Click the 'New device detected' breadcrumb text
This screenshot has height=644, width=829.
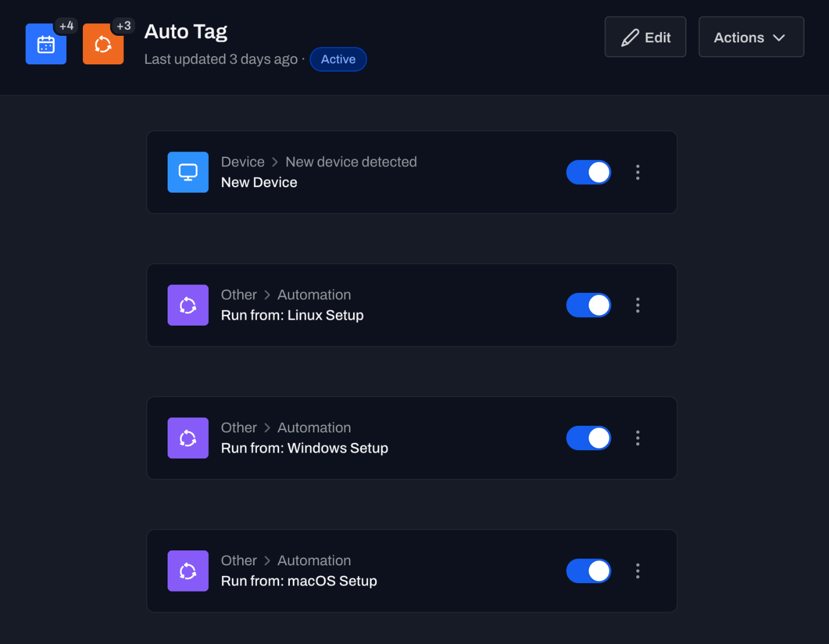351,162
